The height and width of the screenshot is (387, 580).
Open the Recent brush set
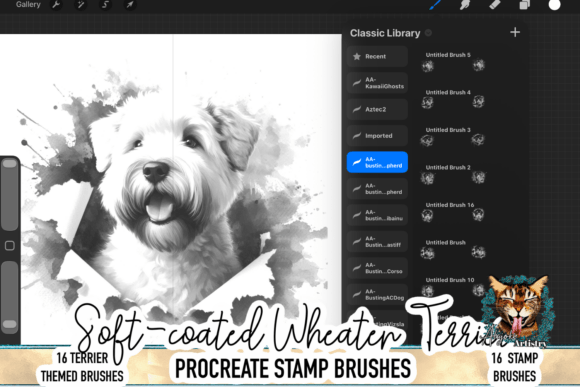coord(377,56)
